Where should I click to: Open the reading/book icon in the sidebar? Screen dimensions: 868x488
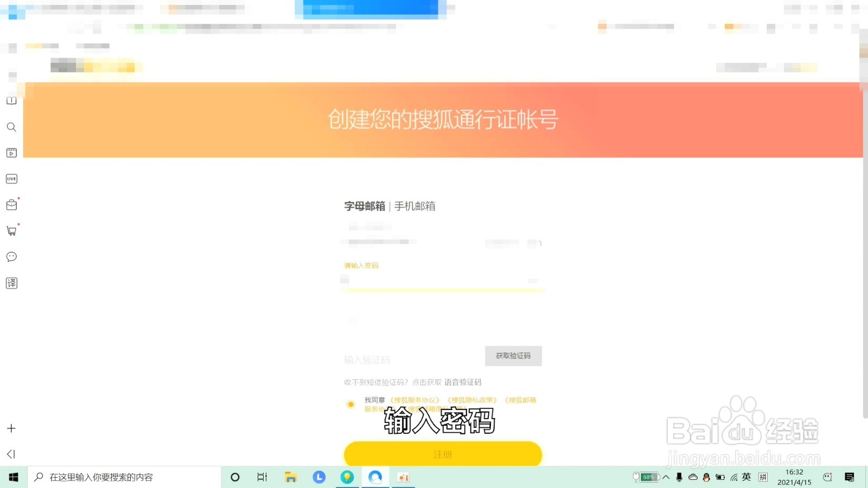11,100
